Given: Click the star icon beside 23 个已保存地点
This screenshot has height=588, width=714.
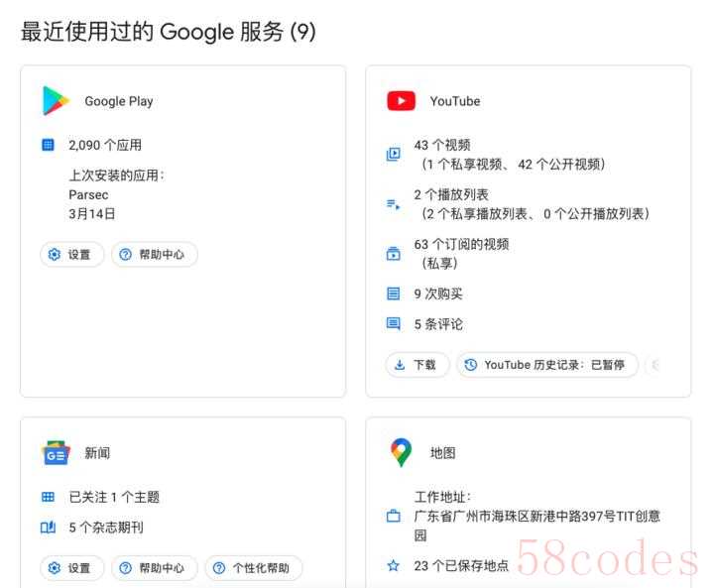Looking at the screenshot, I should [394, 565].
